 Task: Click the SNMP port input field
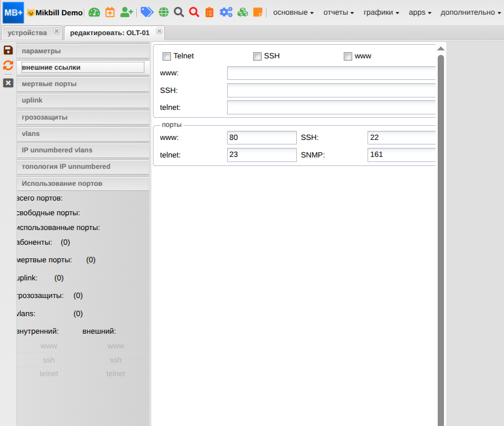coord(402,155)
